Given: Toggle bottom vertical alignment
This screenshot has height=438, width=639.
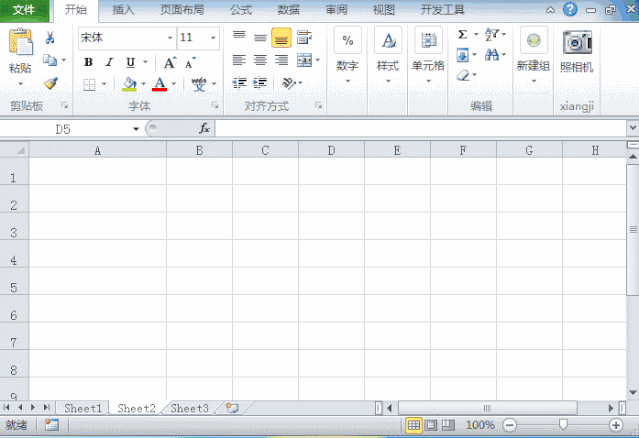Looking at the screenshot, I should tap(281, 38).
